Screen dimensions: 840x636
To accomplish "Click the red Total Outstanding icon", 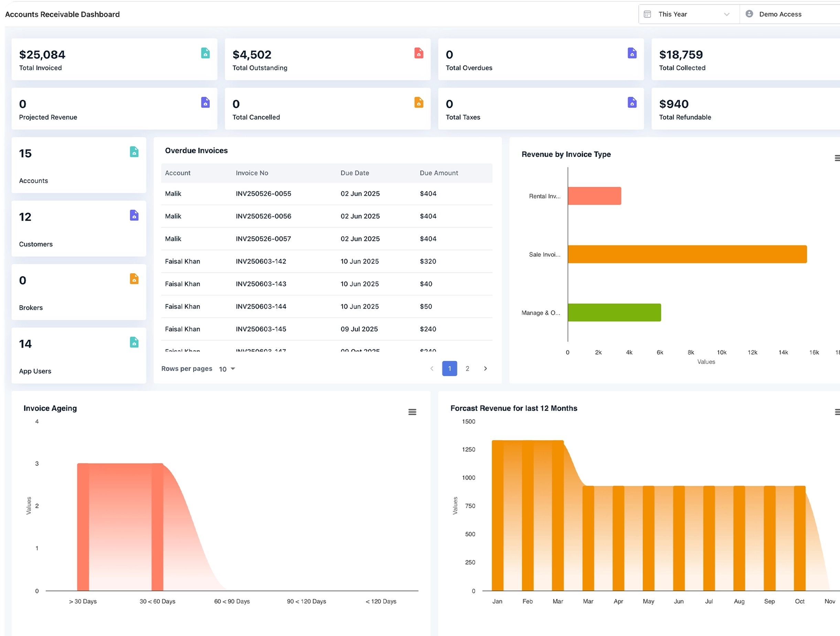I will coord(418,53).
